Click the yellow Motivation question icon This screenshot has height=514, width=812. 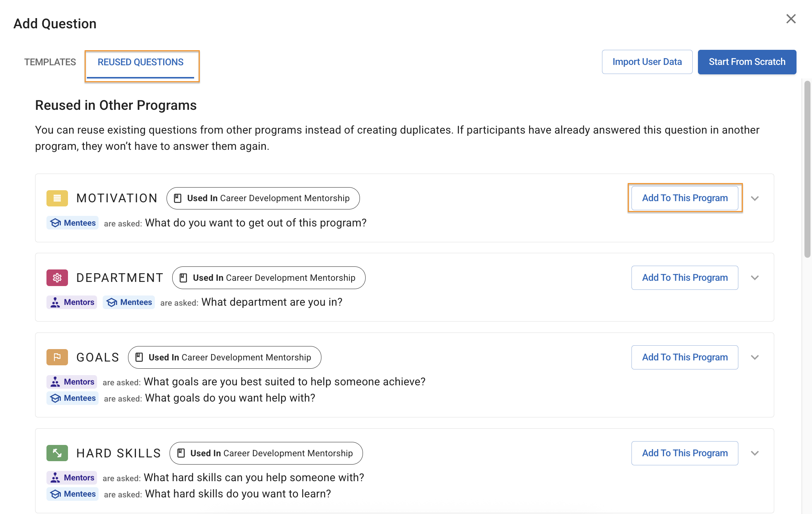point(57,198)
